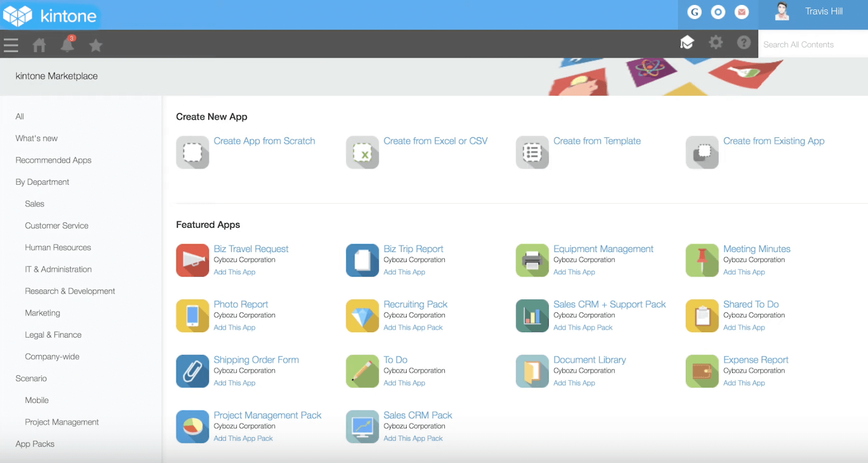This screenshot has width=868, height=463.
Task: Click the Shipping Order Form paperclip icon
Action: click(192, 371)
